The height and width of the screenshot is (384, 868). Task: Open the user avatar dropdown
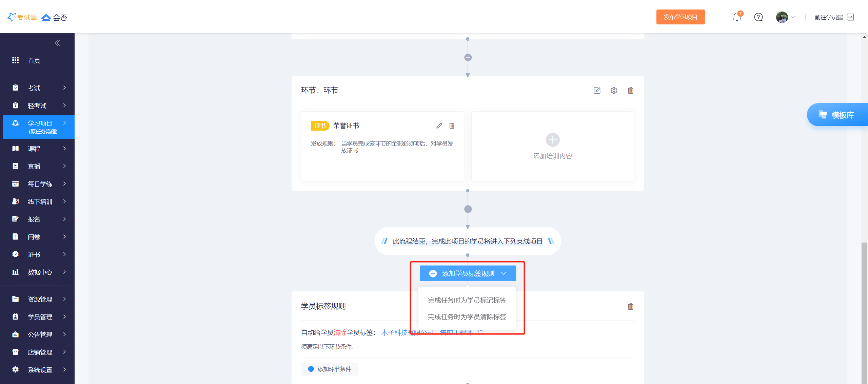[785, 17]
